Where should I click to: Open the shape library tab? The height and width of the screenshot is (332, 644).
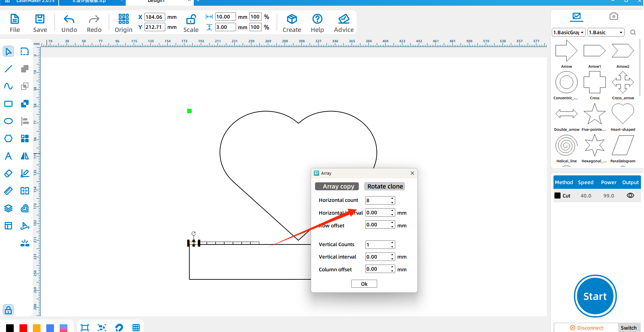(577, 16)
